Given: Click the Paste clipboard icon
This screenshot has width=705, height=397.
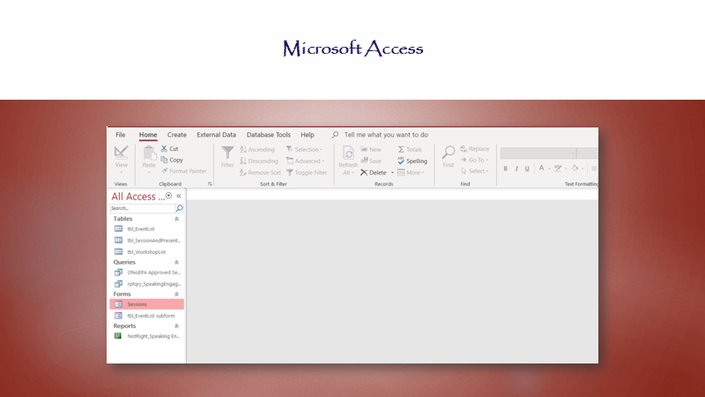Looking at the screenshot, I should click(149, 153).
